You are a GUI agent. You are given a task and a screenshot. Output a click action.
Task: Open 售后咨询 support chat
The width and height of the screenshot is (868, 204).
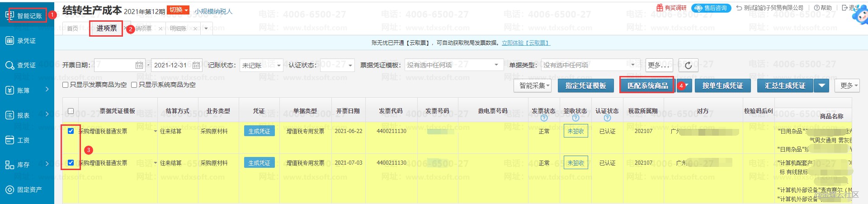(711, 8)
